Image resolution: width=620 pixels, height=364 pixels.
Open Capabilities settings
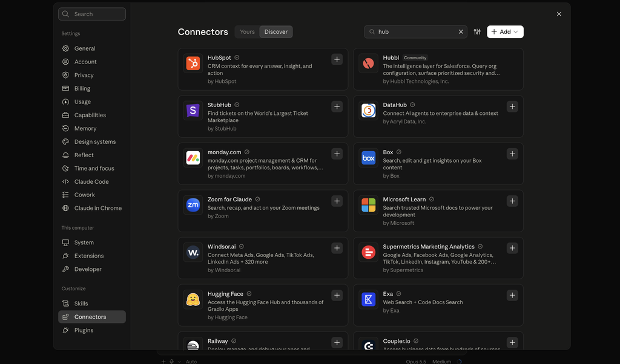click(92, 115)
